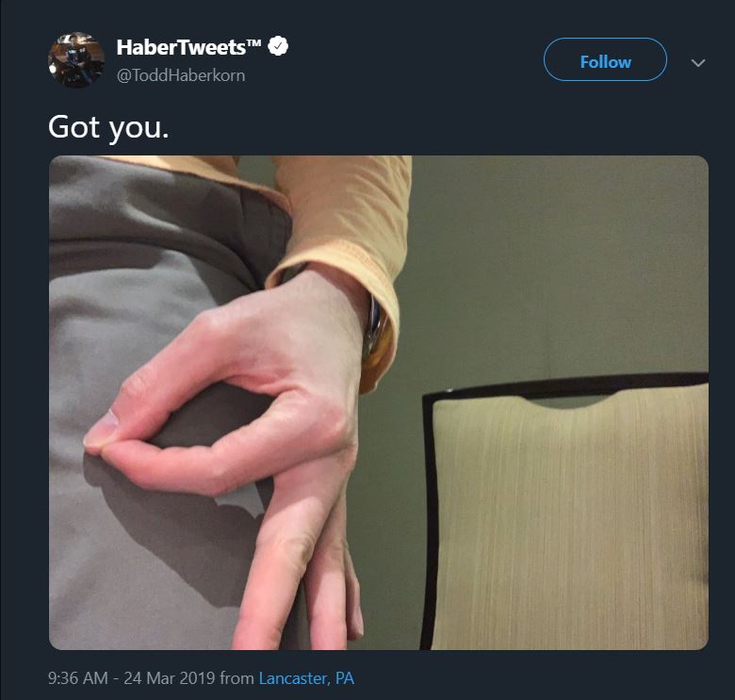Click the "Got you." tweet text
This screenshot has width=735, height=700.
(x=108, y=128)
